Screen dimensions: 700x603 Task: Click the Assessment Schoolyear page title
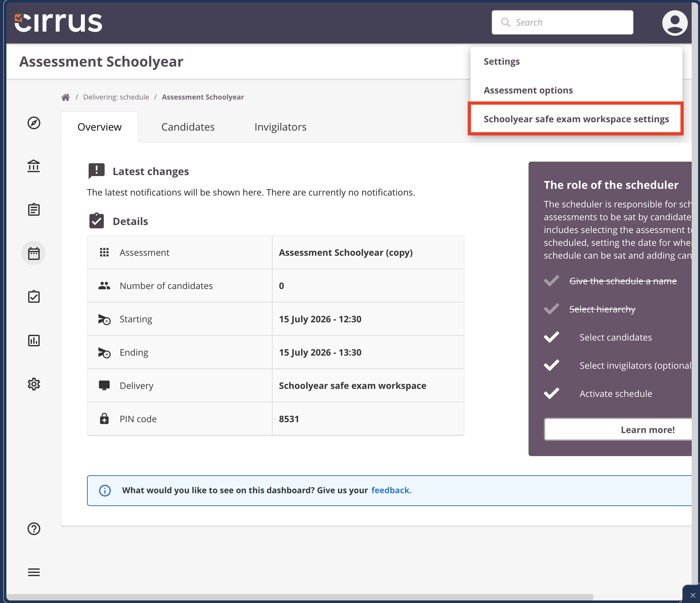point(101,61)
